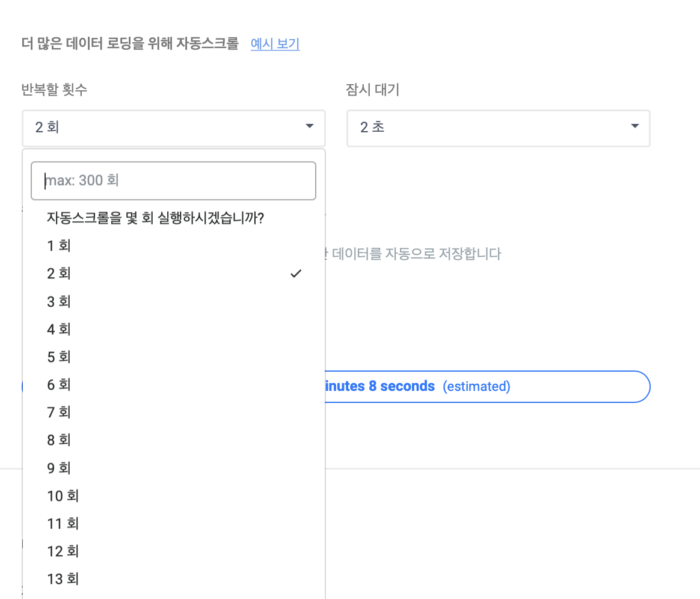
Task: Click the 예시 보기 link
Action: tap(275, 44)
